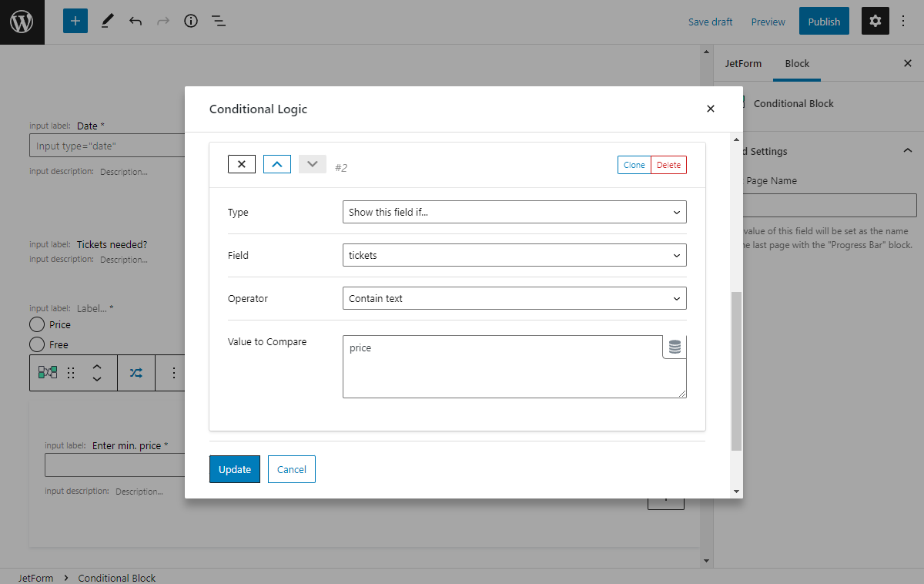924x584 pixels.
Task: Open the Operator dropdown showing 'Contain text'
Action: coord(514,298)
